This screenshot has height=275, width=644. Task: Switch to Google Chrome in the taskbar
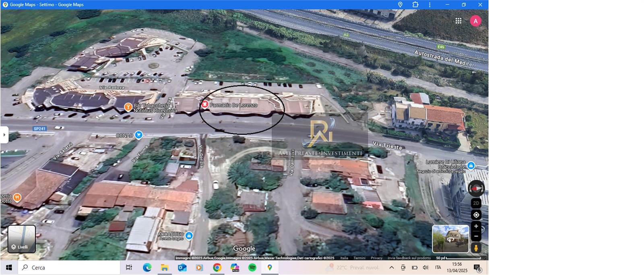217,267
